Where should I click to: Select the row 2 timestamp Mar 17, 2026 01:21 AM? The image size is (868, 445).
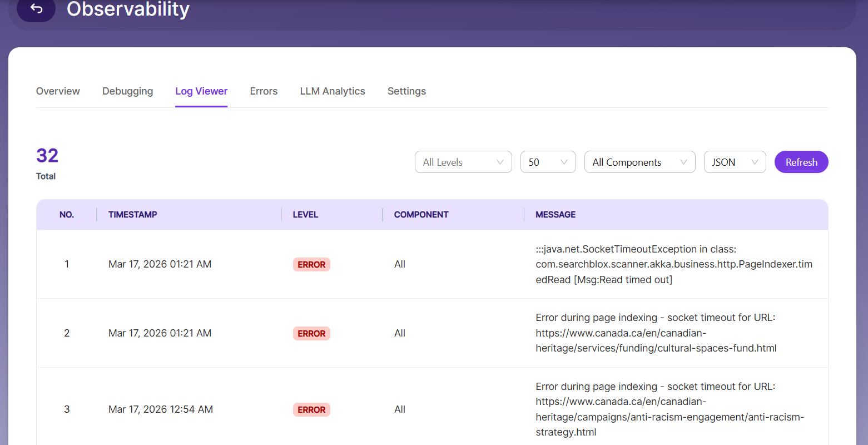[x=160, y=333]
